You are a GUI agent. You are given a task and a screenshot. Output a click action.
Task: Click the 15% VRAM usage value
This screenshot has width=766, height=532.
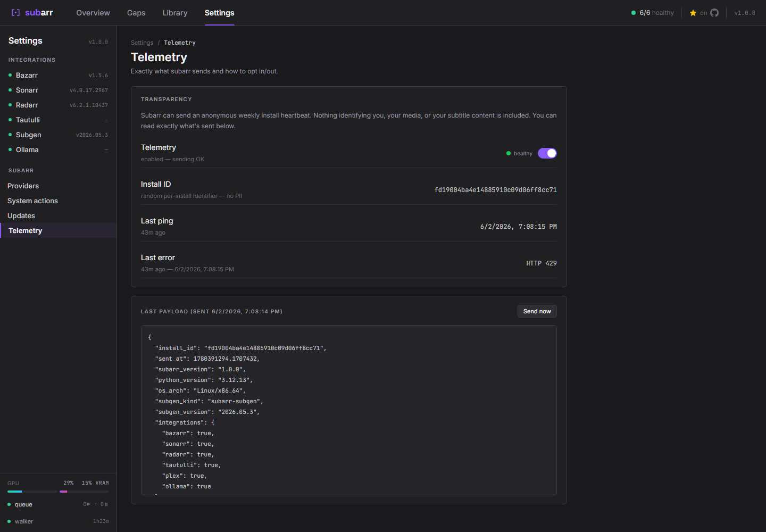(95, 483)
